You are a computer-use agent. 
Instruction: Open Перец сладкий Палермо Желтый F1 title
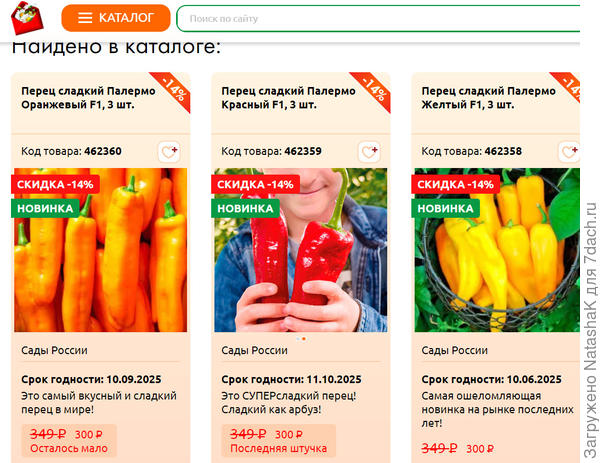[488, 98]
